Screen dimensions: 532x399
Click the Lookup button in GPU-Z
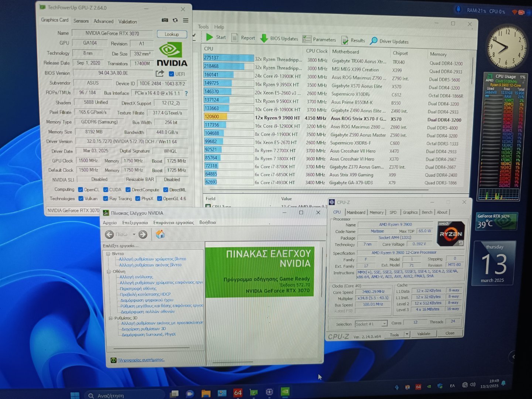[x=172, y=34]
